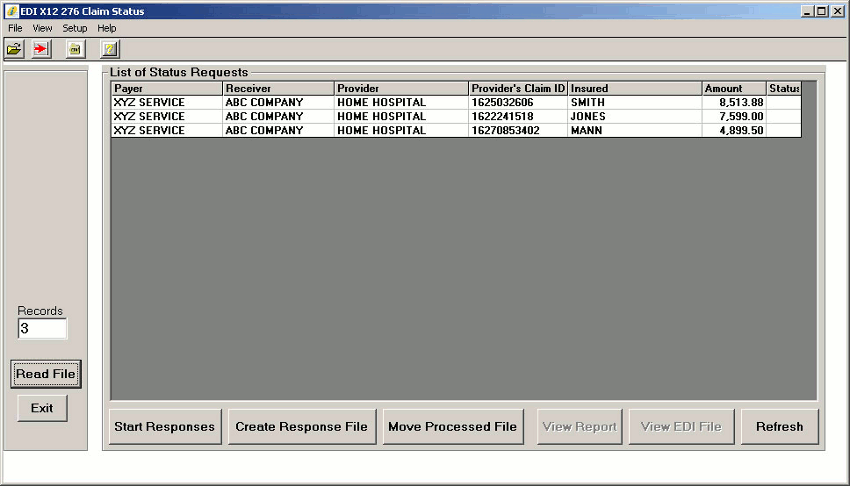Click the Exit button

pyautogui.click(x=42, y=408)
